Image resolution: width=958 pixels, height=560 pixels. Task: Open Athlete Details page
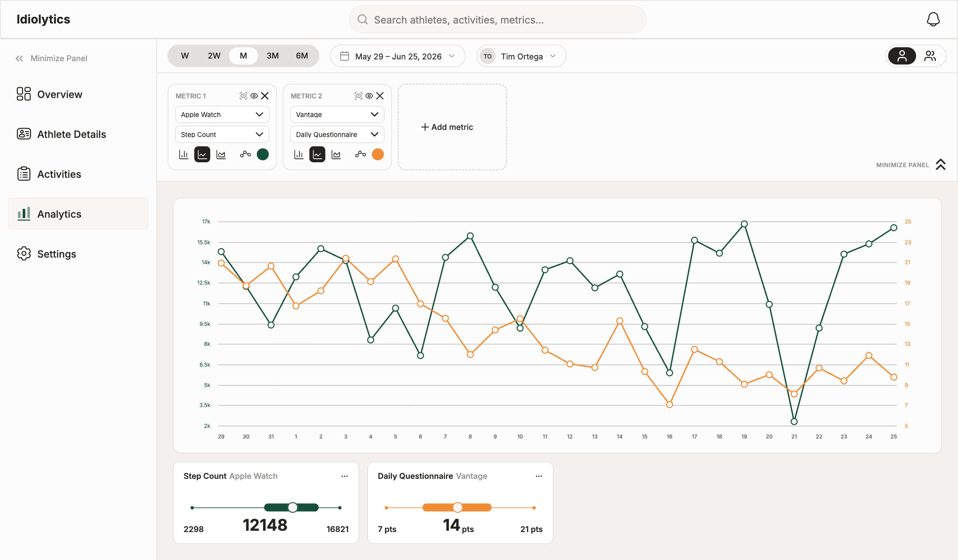pos(78,134)
